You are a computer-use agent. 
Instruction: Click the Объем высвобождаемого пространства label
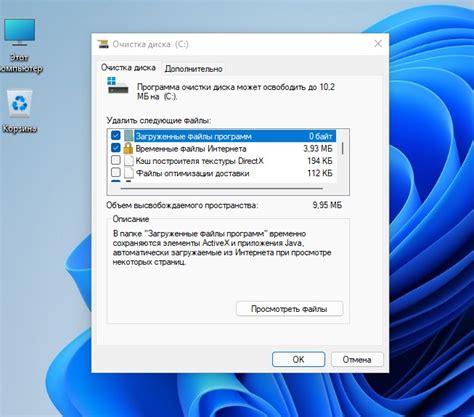[x=182, y=205]
